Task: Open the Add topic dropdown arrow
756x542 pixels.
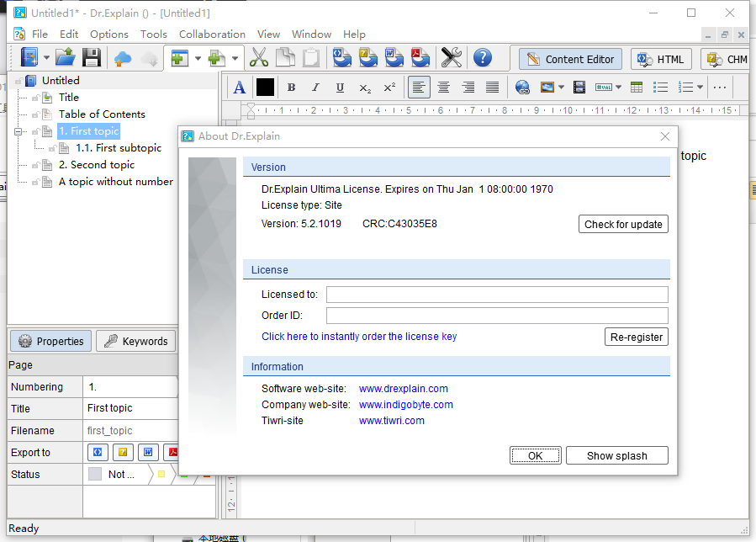Action: point(198,59)
